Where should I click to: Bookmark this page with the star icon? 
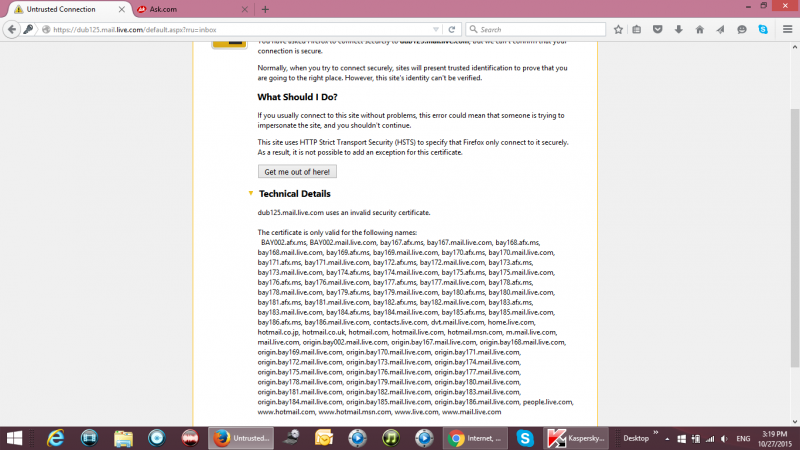tap(619, 29)
